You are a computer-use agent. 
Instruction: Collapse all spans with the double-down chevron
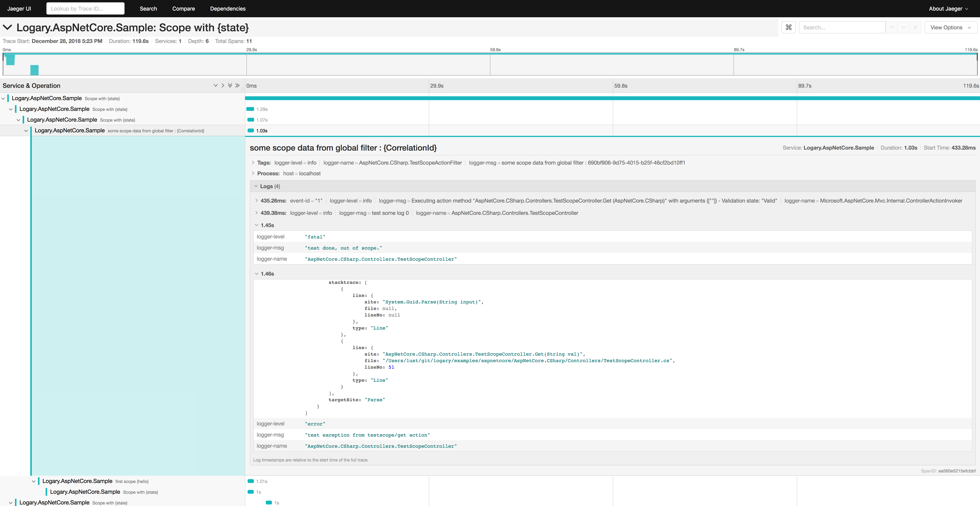point(230,86)
